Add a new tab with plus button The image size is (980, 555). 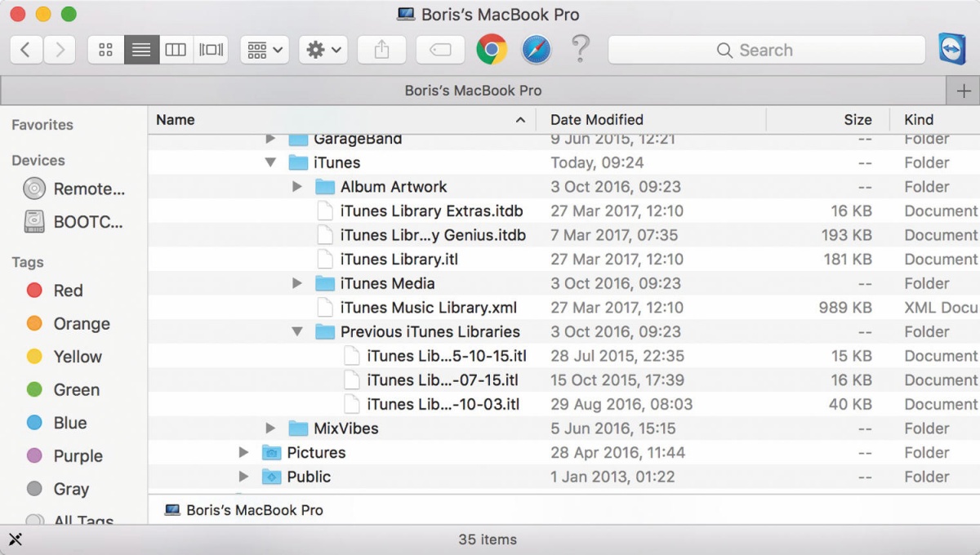point(964,91)
